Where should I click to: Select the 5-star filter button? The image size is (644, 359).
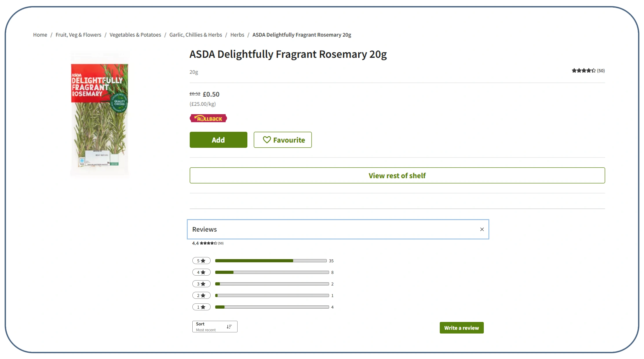click(x=201, y=261)
